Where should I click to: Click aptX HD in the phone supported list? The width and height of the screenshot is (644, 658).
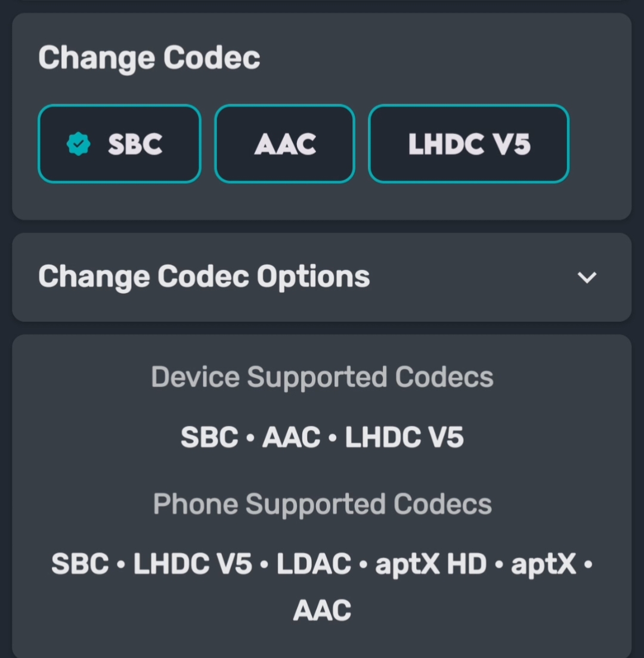click(x=431, y=564)
